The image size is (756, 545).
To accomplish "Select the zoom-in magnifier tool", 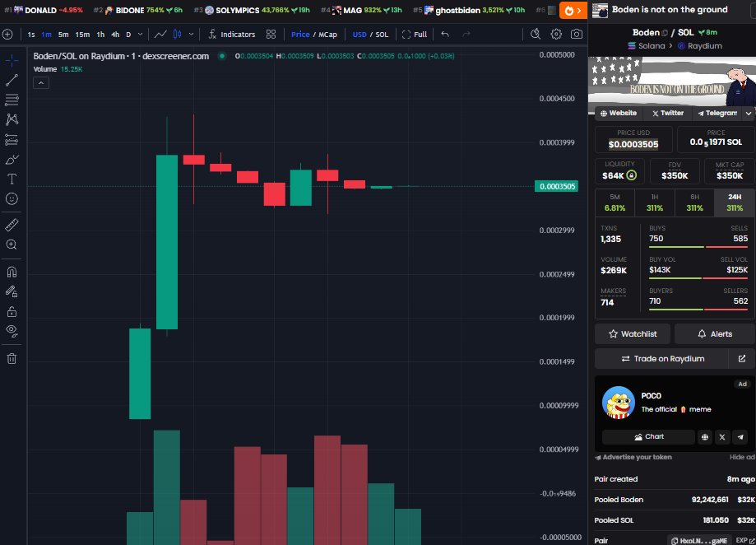I will click(x=12, y=245).
